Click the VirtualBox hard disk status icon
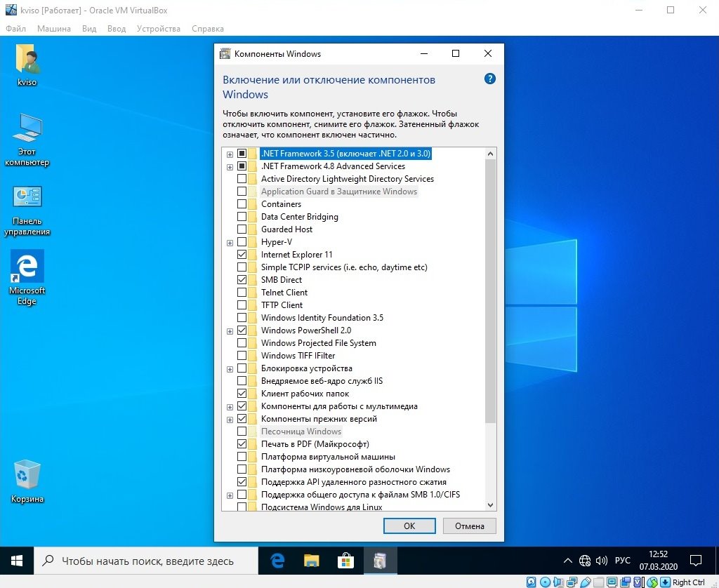This screenshot has width=719, height=588. tap(531, 582)
